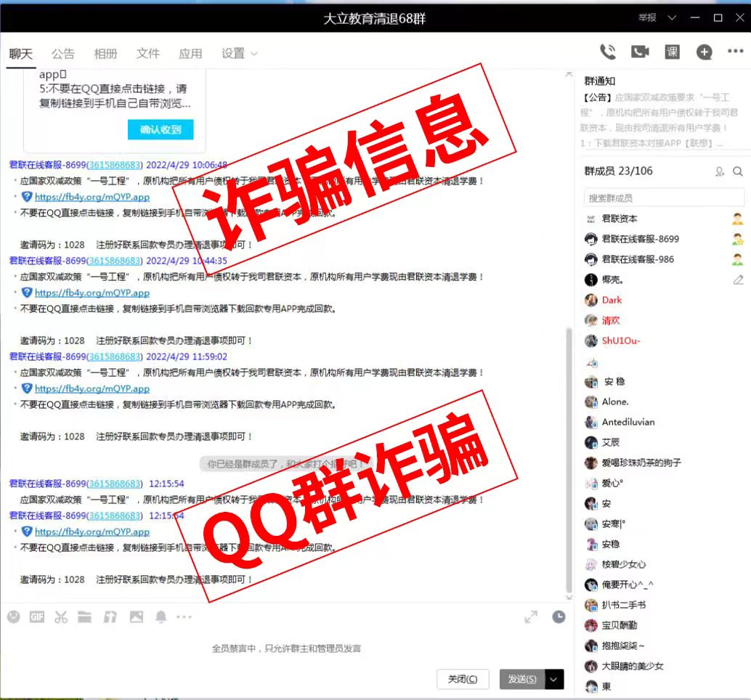This screenshot has width=751, height=700.
Task: Click 举报 in the title bar
Action: tap(647, 17)
